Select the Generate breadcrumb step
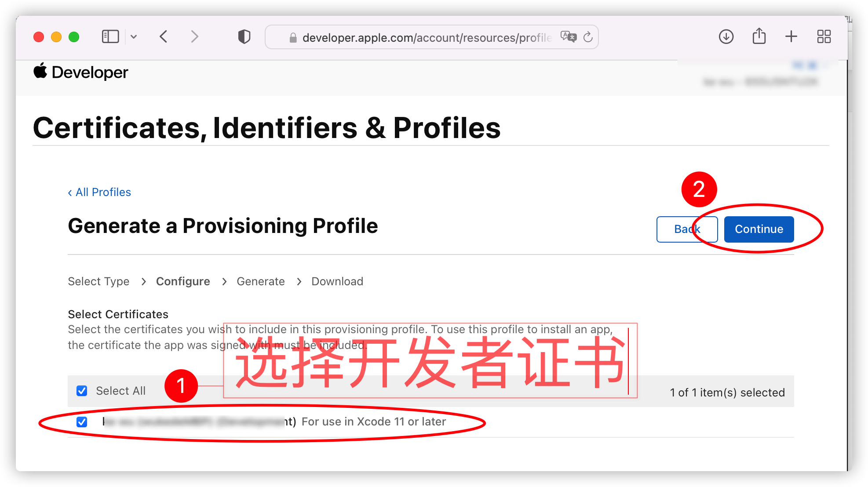 (261, 281)
